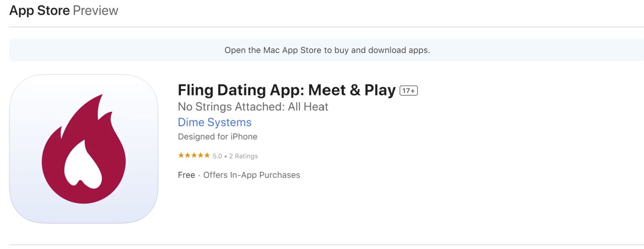Click the 17+ age rating badge
The image size is (644, 249).
409,90
